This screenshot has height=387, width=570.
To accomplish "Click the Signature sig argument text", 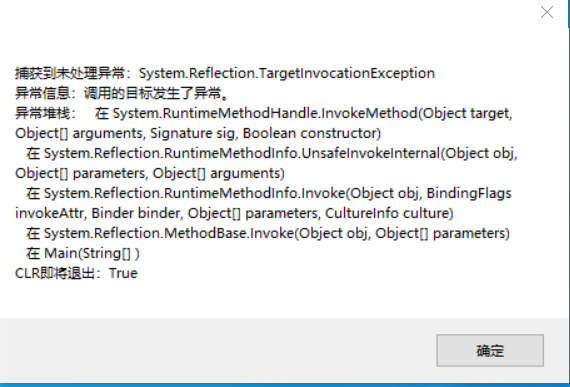I will pos(192,133).
